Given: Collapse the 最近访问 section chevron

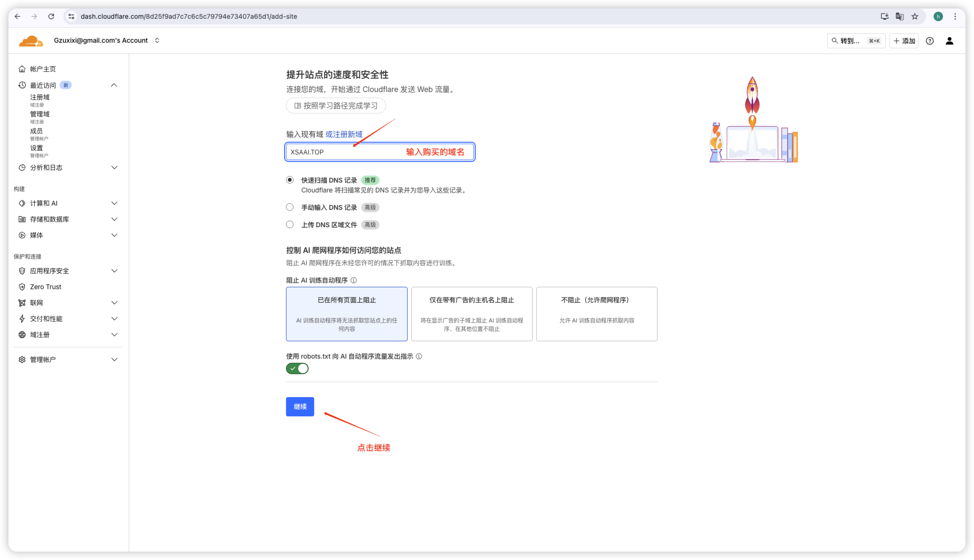Looking at the screenshot, I should [x=114, y=85].
